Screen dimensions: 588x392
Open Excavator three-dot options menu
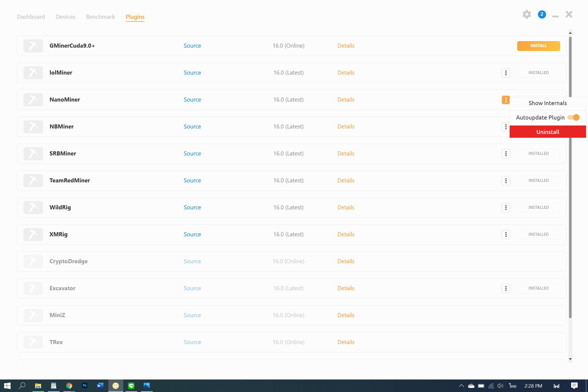[506, 288]
